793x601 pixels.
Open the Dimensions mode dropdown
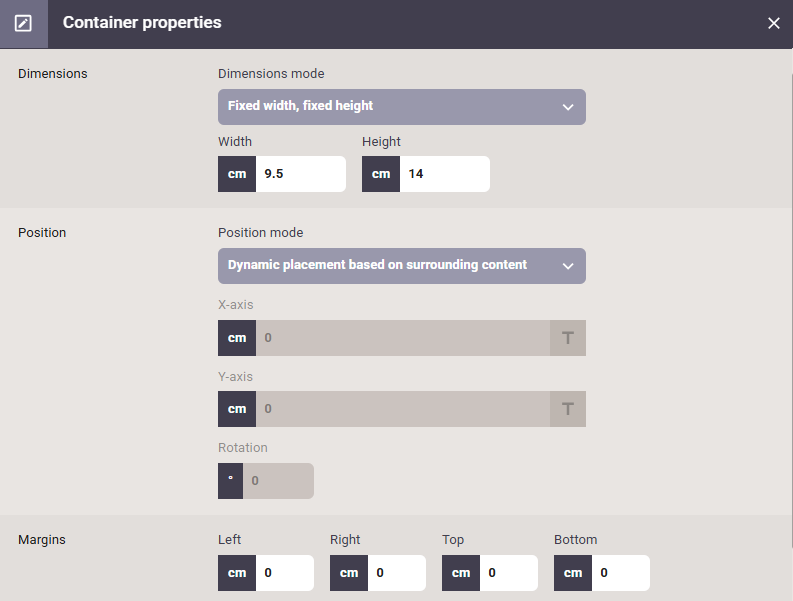[402, 107]
